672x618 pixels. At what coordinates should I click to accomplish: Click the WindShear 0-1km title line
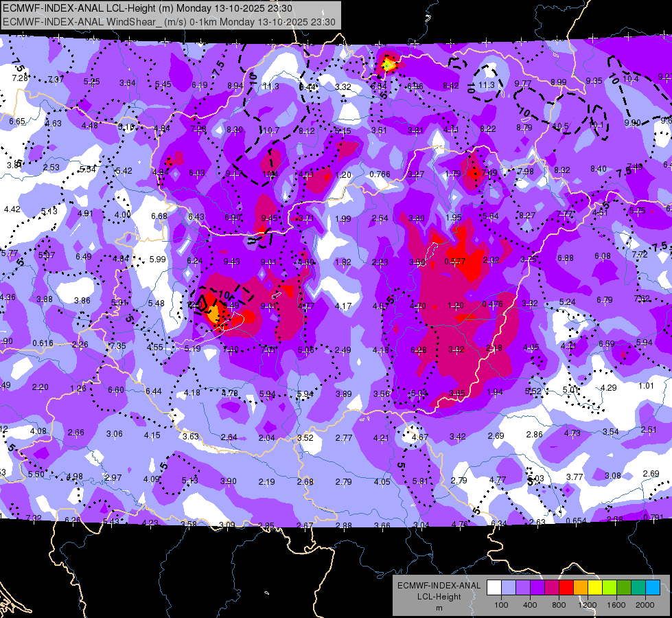169,22
